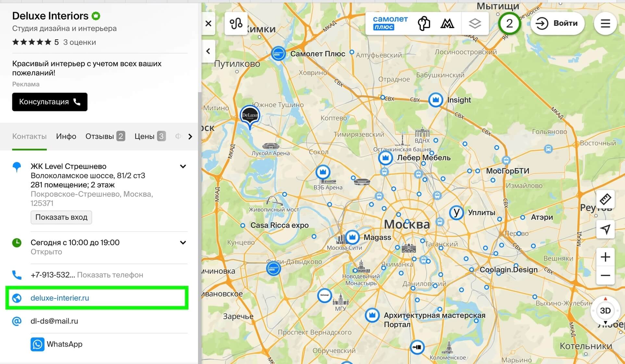Click the Новодевичий Монастырь landmark icon
The width and height of the screenshot is (625, 364).
coord(361,267)
